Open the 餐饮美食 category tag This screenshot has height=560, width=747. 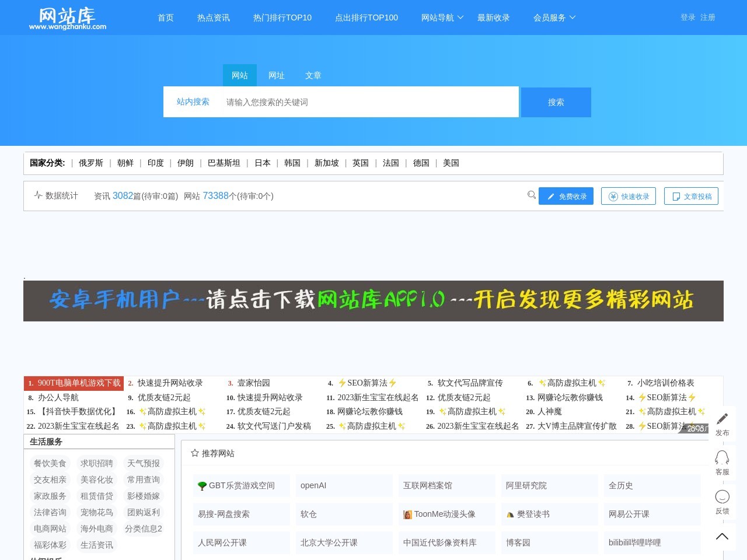50,463
